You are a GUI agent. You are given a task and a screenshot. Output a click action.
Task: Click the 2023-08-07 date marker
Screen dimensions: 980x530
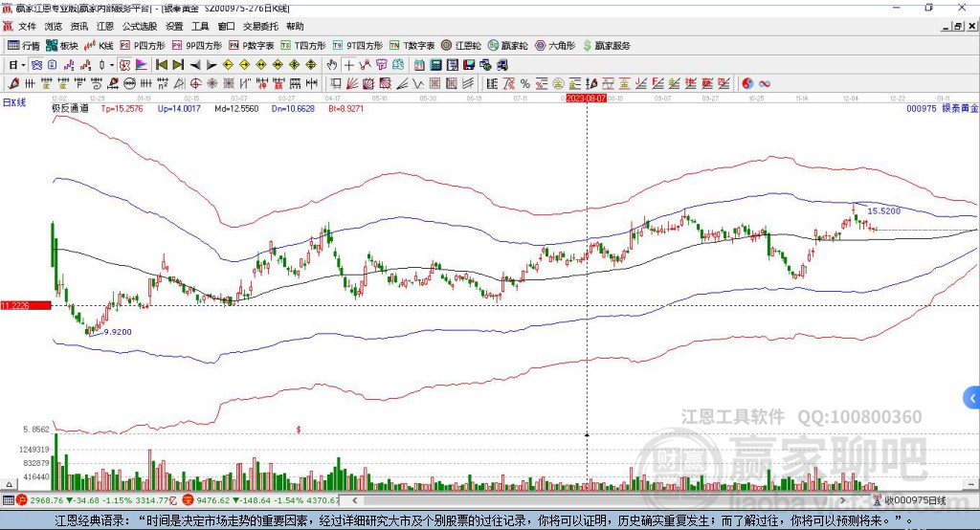(587, 99)
